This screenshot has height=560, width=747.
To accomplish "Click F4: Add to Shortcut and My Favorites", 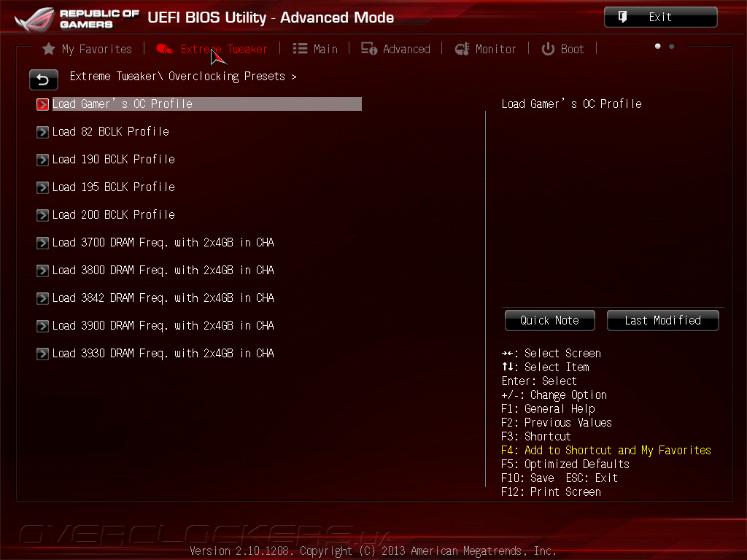I will point(606,450).
